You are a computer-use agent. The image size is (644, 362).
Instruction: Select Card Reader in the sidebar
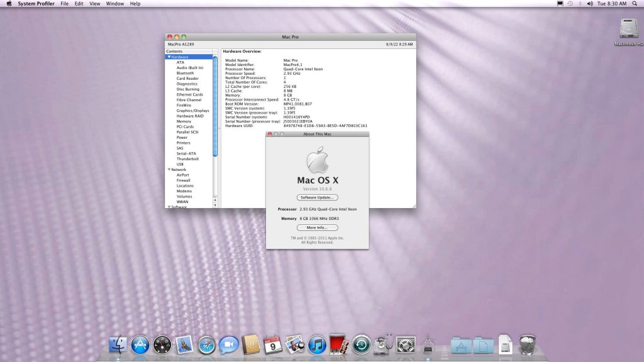click(187, 79)
